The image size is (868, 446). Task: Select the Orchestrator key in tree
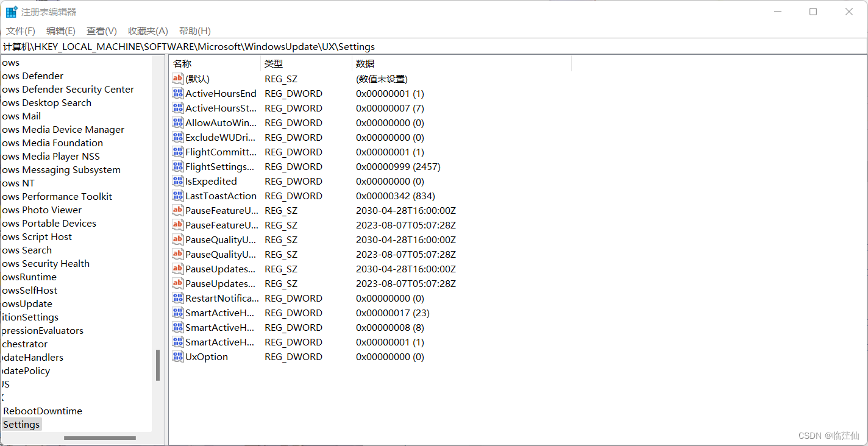click(x=24, y=344)
